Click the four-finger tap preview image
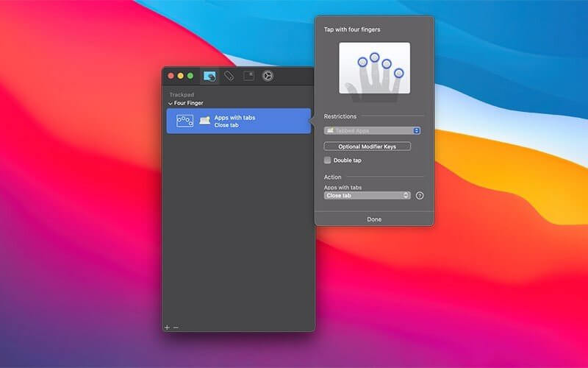Screen dimensions: 588x368 coord(374,68)
